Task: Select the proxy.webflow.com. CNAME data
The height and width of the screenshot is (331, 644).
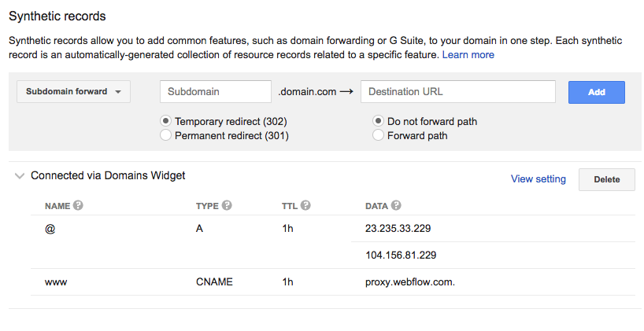Action: pyautogui.click(x=410, y=281)
